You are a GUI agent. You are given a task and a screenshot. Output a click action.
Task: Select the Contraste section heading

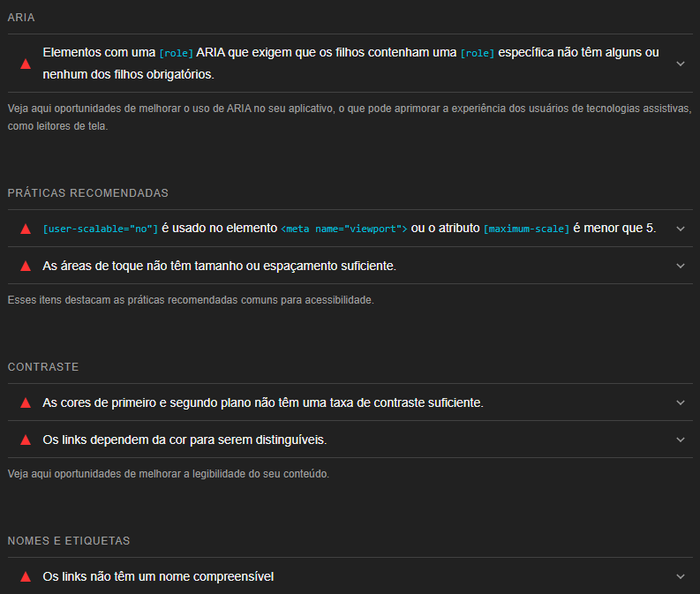[x=43, y=366]
